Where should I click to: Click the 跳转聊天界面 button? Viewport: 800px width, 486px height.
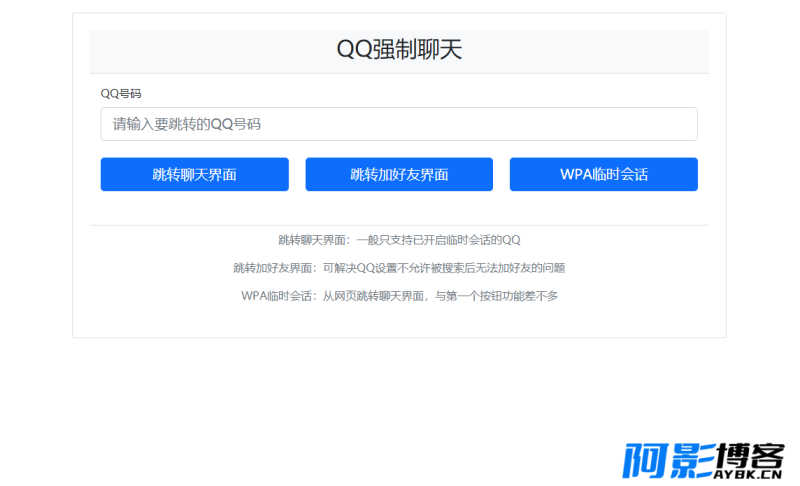click(194, 174)
